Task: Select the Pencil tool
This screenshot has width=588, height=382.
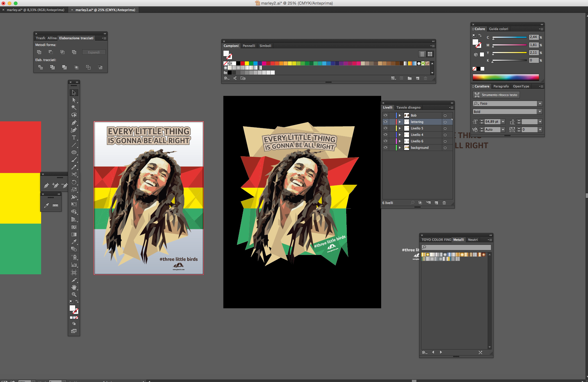Action: 74,167
